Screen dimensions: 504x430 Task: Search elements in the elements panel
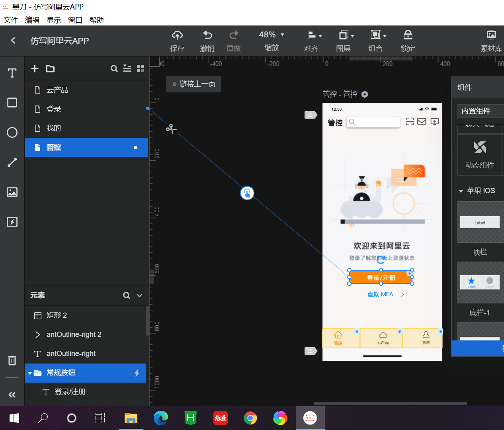point(127,295)
